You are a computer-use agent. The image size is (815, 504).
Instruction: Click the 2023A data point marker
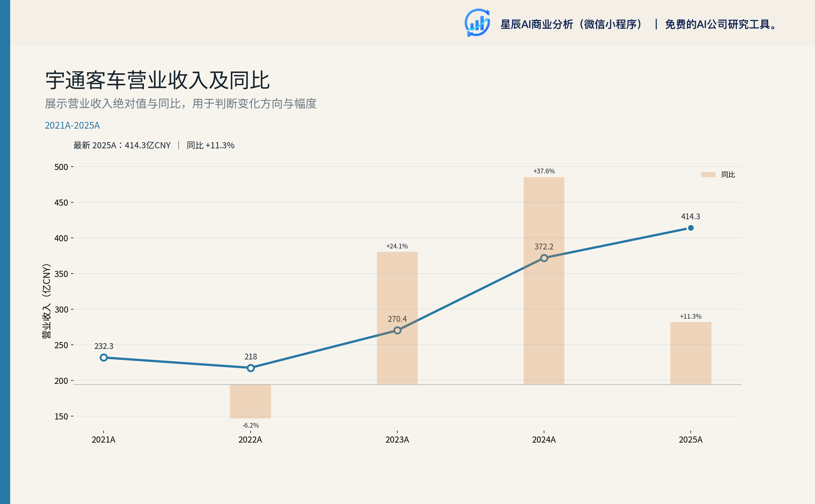pyautogui.click(x=397, y=330)
